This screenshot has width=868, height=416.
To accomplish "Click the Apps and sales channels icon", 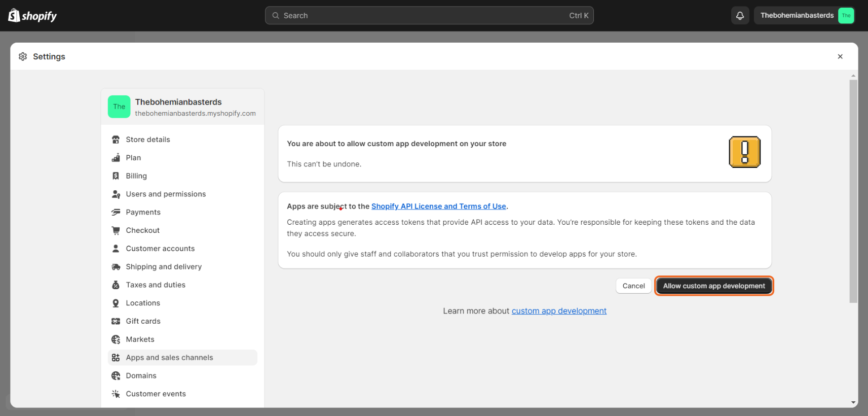I will 116,358.
